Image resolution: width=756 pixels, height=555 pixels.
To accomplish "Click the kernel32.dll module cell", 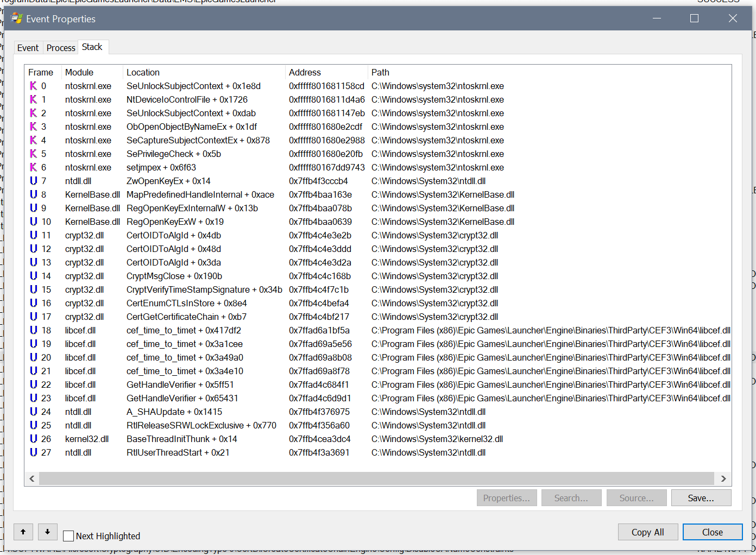I will point(87,439).
